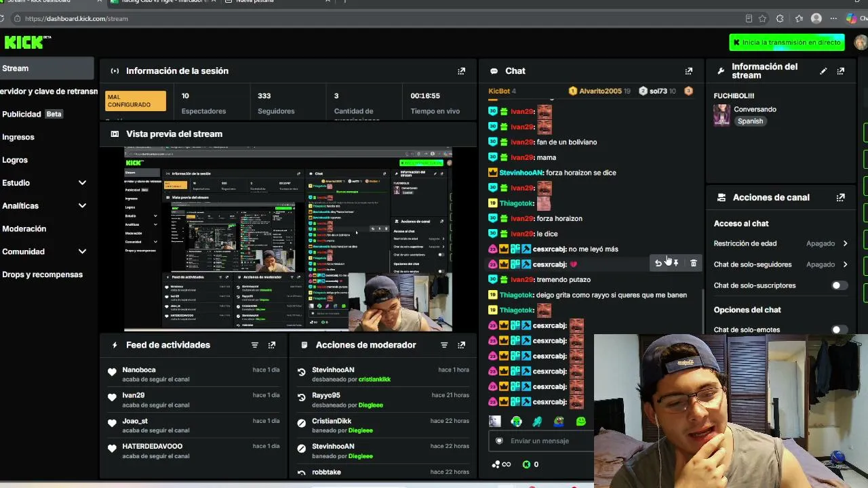Image resolution: width=868 pixels, height=488 pixels.
Task: Pop out the Acciones de moderador panel
Action: coord(462,345)
